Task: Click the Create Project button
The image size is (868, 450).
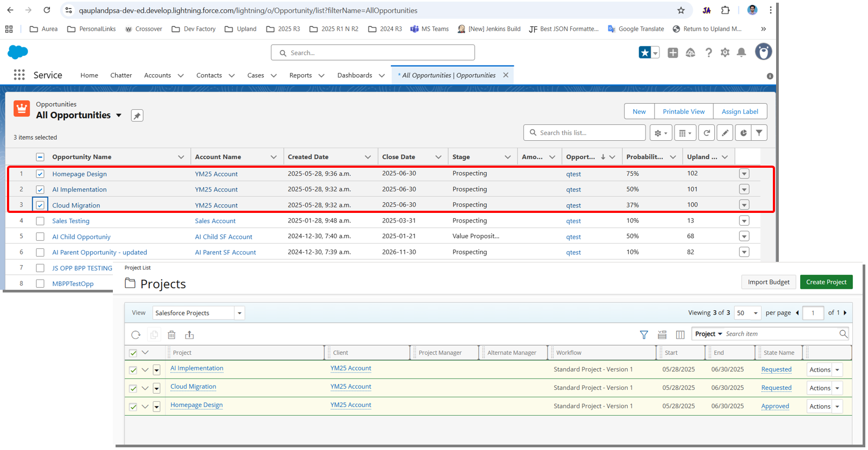Action: 826,282
